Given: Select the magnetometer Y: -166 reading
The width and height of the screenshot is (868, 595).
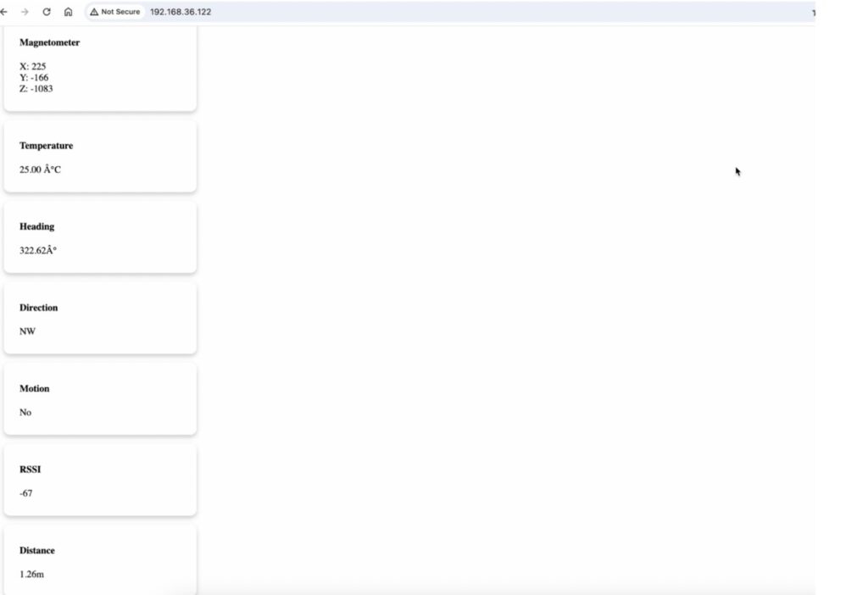Looking at the screenshot, I should pos(34,77).
